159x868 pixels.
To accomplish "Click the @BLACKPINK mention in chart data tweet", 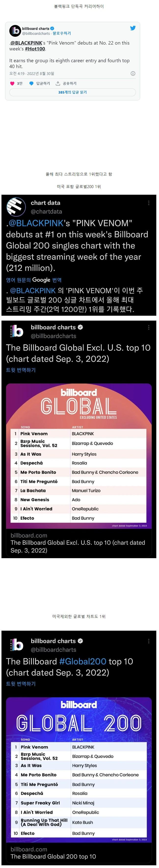I will tap(36, 223).
